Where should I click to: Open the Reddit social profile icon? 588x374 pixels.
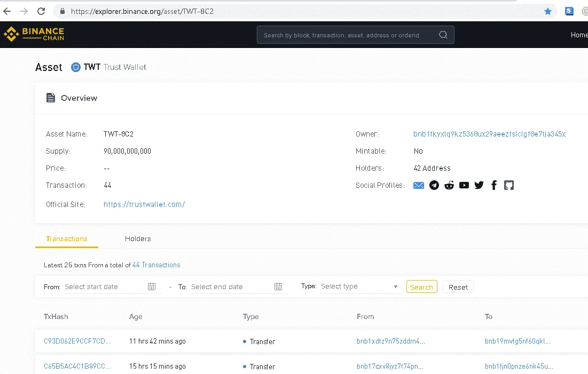[x=449, y=185]
